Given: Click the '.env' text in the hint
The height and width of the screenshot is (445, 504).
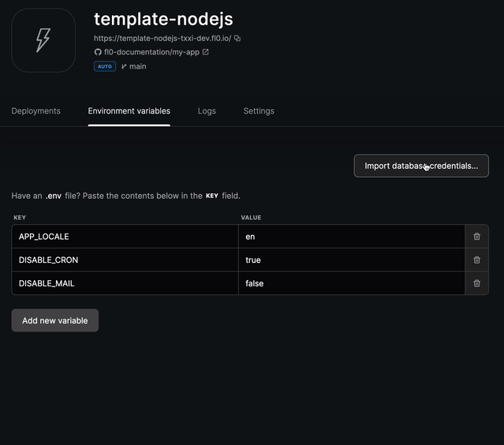Looking at the screenshot, I should pos(54,196).
